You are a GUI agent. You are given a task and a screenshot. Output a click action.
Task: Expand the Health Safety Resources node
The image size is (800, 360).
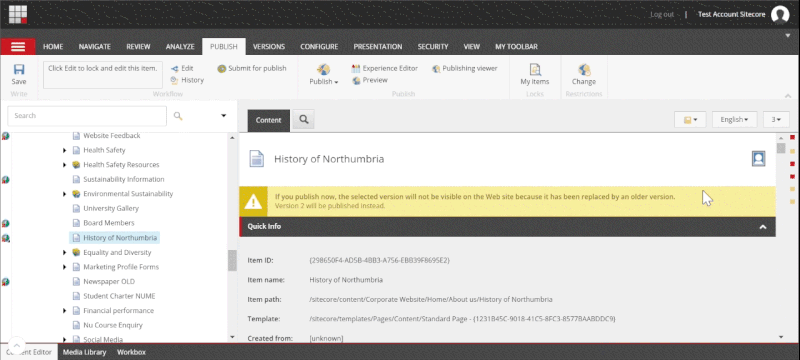pos(64,165)
